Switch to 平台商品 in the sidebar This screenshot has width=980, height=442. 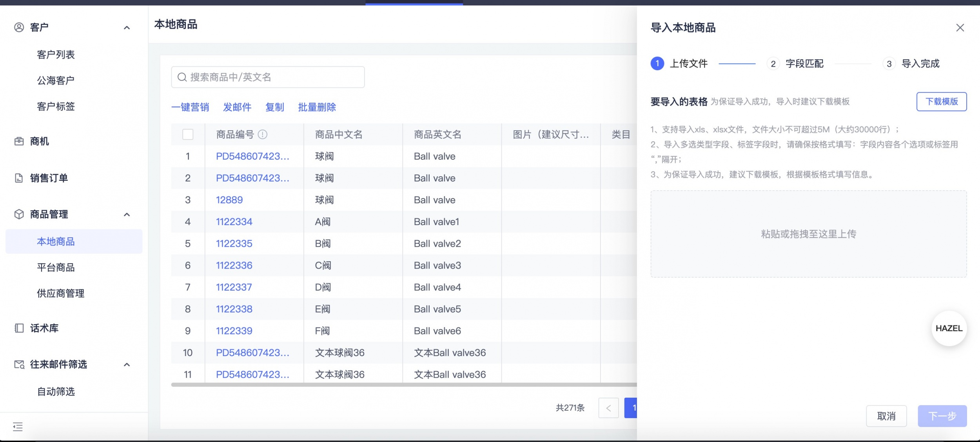(x=56, y=267)
